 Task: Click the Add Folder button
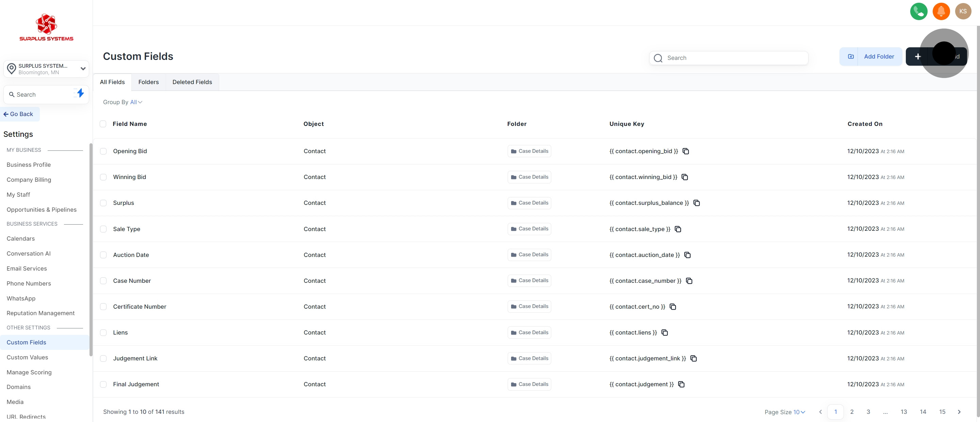click(x=871, y=57)
